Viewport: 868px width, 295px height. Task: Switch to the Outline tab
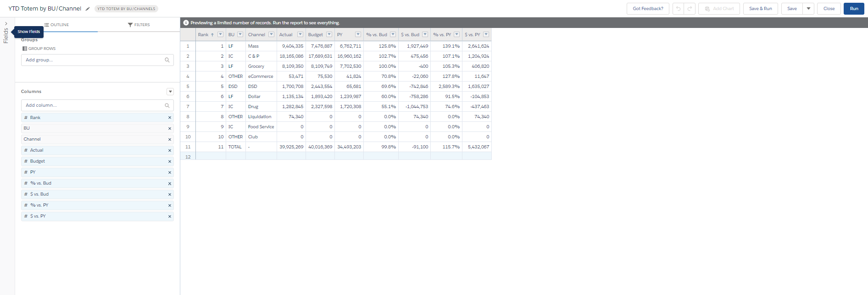pyautogui.click(x=56, y=25)
